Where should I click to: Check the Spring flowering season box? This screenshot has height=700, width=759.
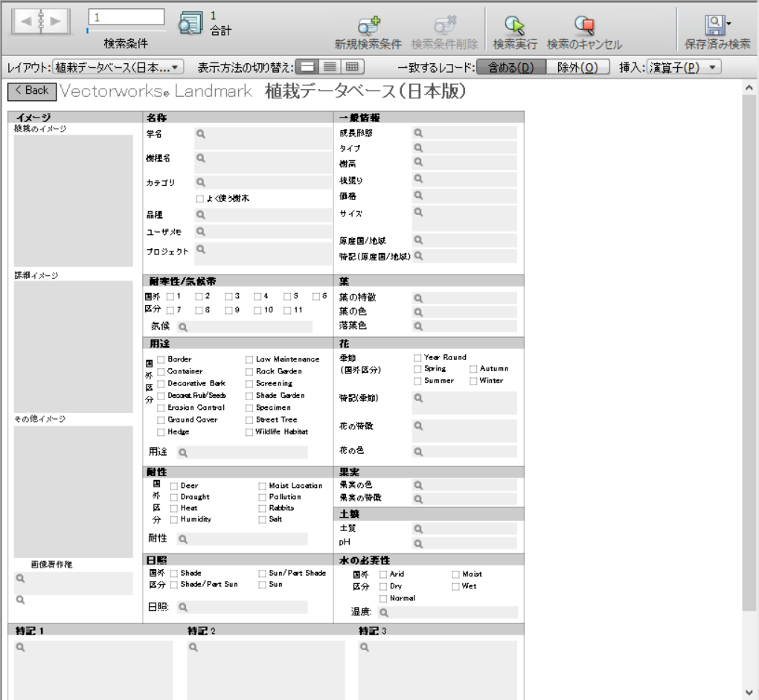click(x=418, y=369)
